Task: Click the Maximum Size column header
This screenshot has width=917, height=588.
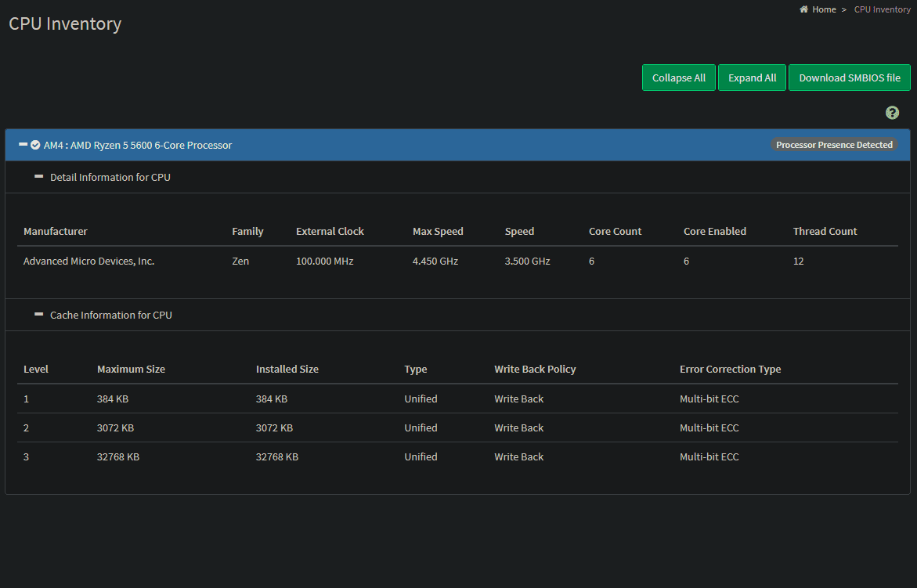Action: pyautogui.click(x=131, y=370)
